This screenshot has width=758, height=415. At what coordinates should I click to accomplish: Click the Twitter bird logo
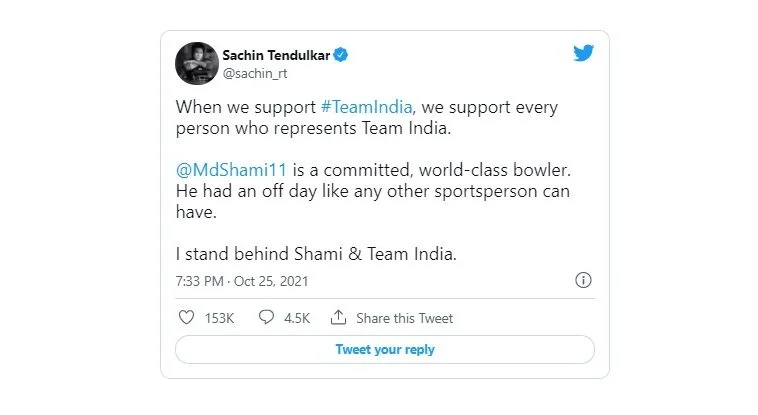(583, 53)
